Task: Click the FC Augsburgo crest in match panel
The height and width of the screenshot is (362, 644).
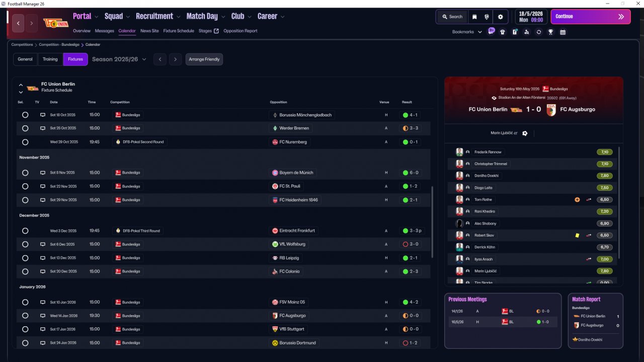Action: click(552, 109)
